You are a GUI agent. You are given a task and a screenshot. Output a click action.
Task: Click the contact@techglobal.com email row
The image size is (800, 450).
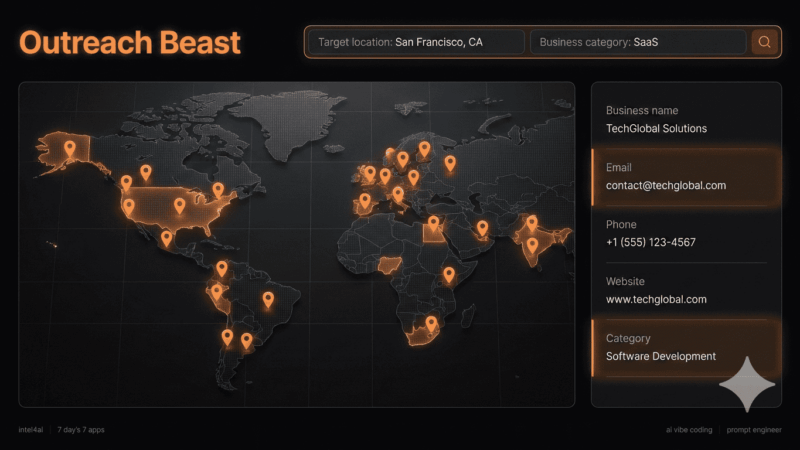coord(686,177)
